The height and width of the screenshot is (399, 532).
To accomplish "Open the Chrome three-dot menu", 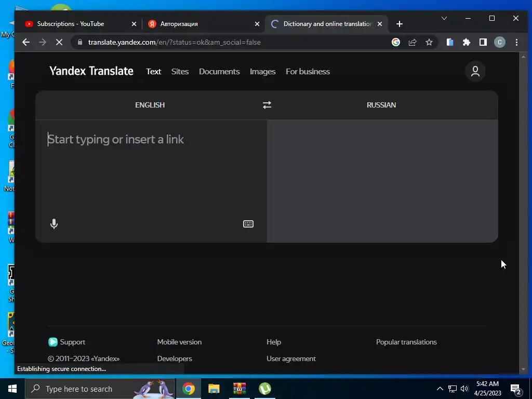I will pos(517,42).
